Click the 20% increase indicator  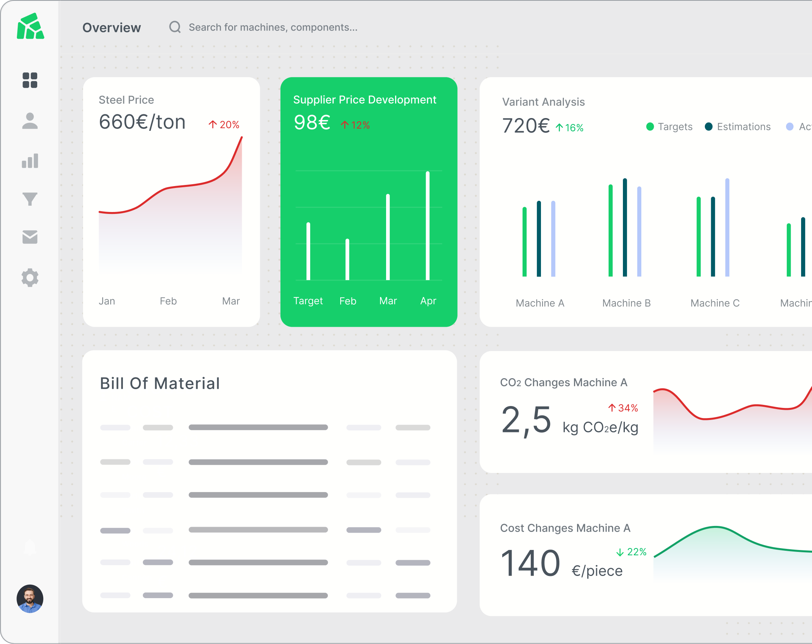point(224,125)
